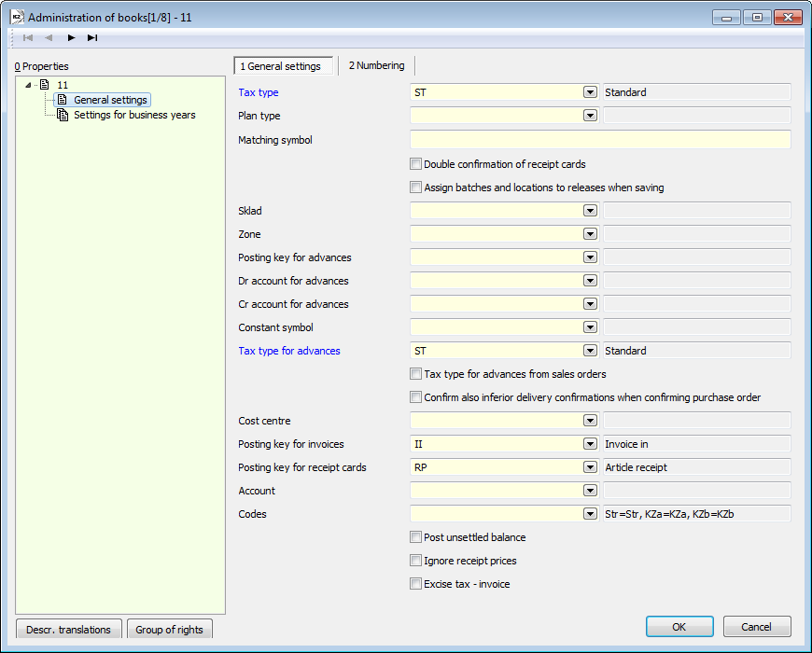Viewport: 812px width, 653px height.
Task: Open the Tax type dropdown
Action: pos(590,92)
